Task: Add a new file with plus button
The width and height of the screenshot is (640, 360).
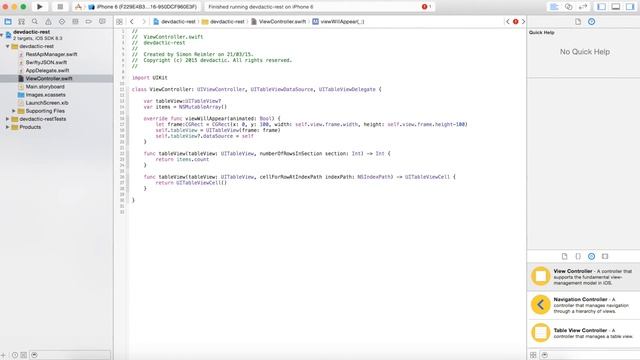Action: (x=3, y=356)
